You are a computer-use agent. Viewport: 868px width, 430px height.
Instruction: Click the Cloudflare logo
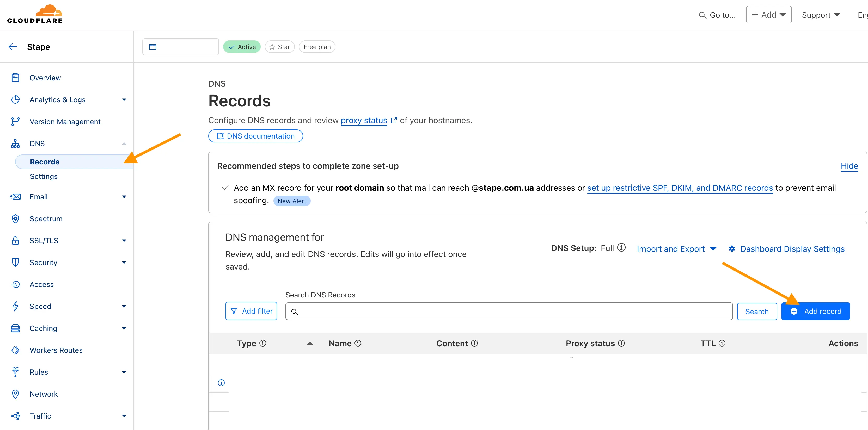[x=35, y=14]
